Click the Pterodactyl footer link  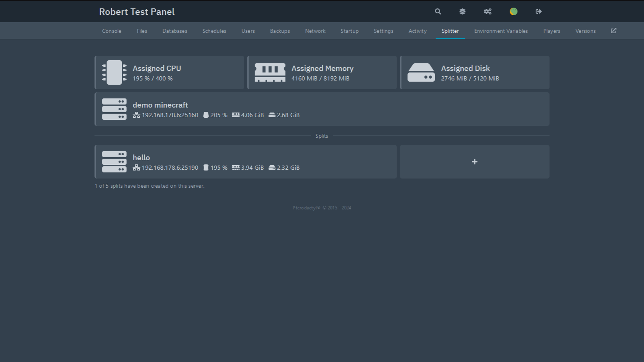(306, 208)
